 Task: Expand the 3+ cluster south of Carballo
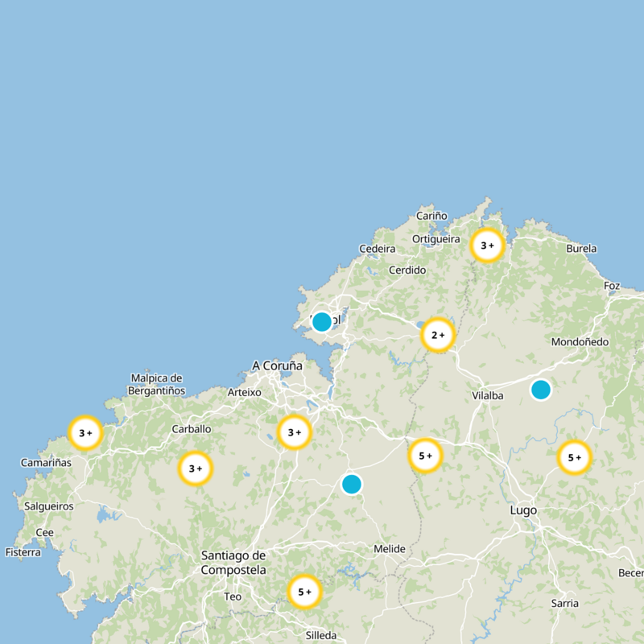tap(196, 469)
